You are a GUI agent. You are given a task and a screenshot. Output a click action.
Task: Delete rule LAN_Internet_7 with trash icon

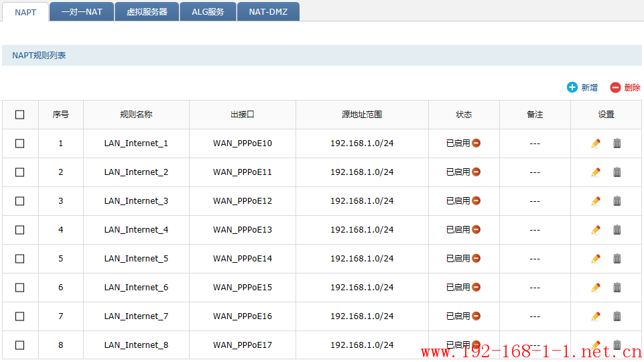(617, 316)
